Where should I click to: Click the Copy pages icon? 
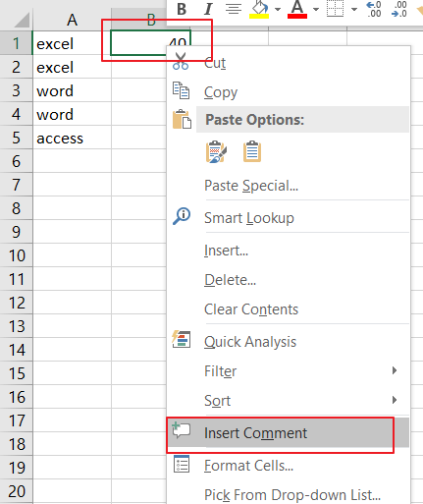coord(181,90)
